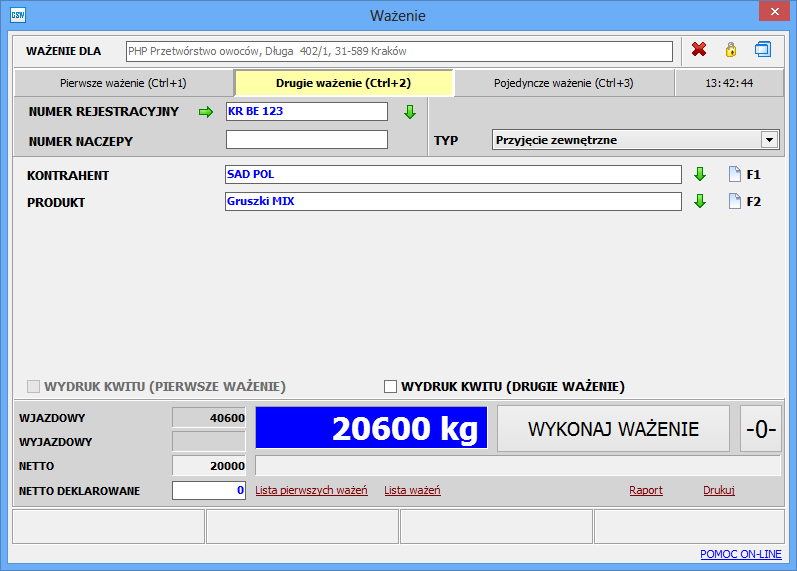The height and width of the screenshot is (571, 797).
Task: Click the -0- zero scale button
Action: click(x=761, y=429)
